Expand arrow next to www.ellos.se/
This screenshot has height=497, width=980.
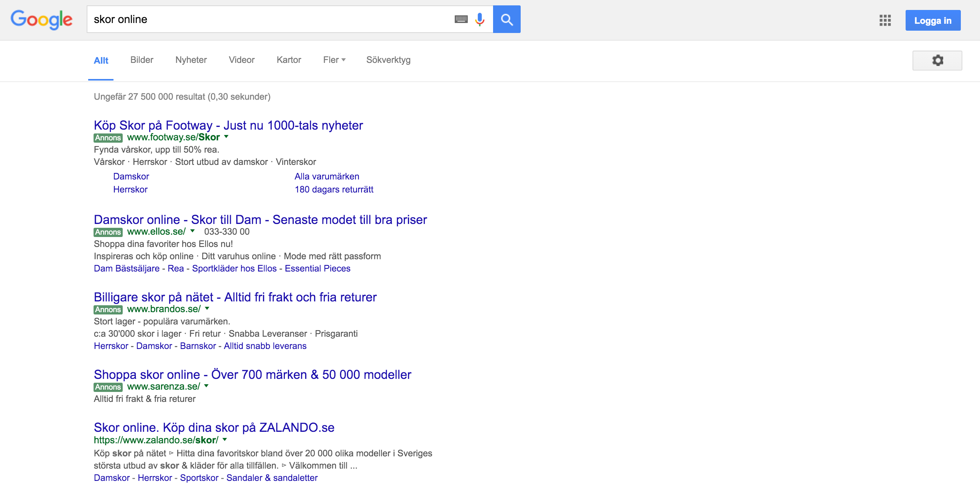coord(192,231)
